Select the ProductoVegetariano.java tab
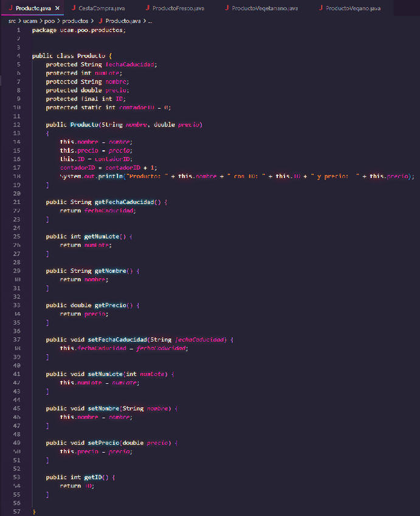The height and width of the screenshot is (516, 420). [264, 8]
